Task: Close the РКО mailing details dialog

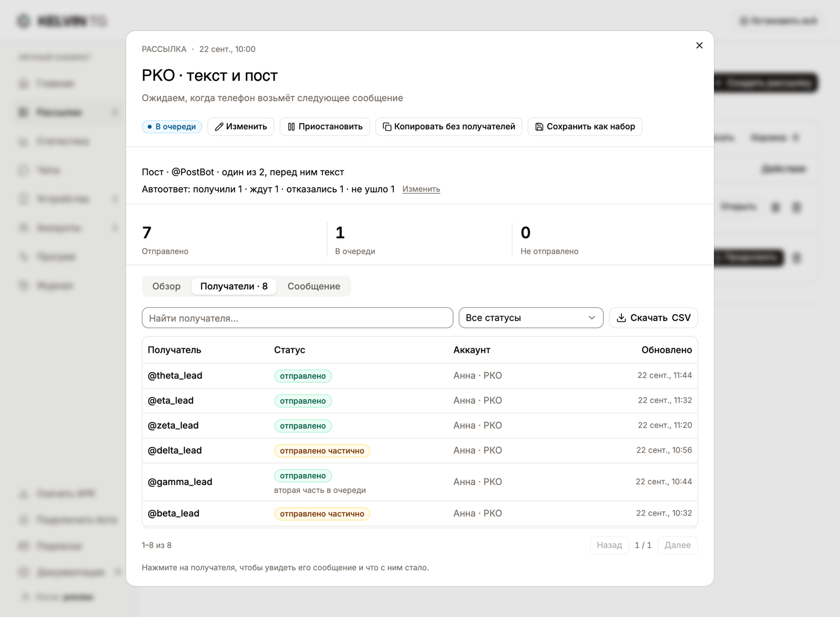Action: click(x=699, y=46)
